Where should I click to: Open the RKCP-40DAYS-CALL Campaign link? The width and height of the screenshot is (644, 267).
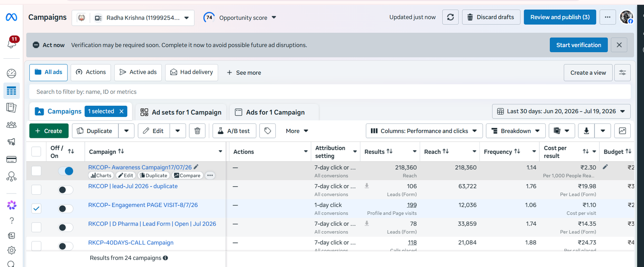pyautogui.click(x=131, y=242)
